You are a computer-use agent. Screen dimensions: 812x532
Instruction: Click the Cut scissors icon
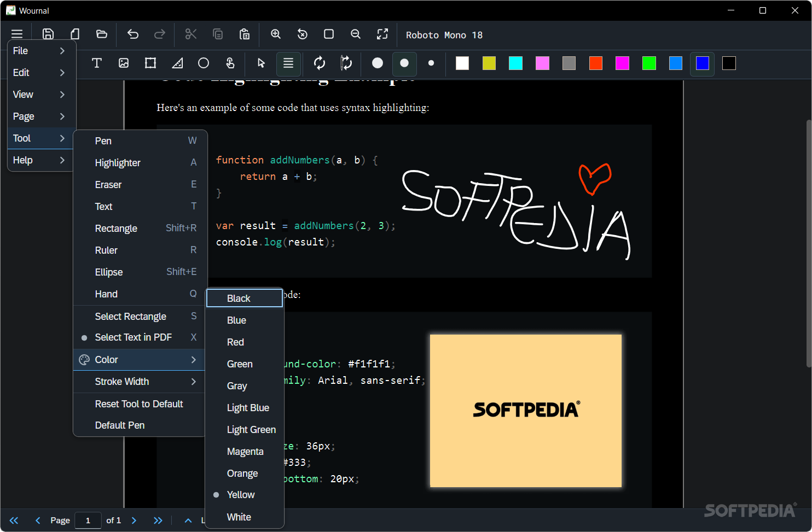(191, 34)
